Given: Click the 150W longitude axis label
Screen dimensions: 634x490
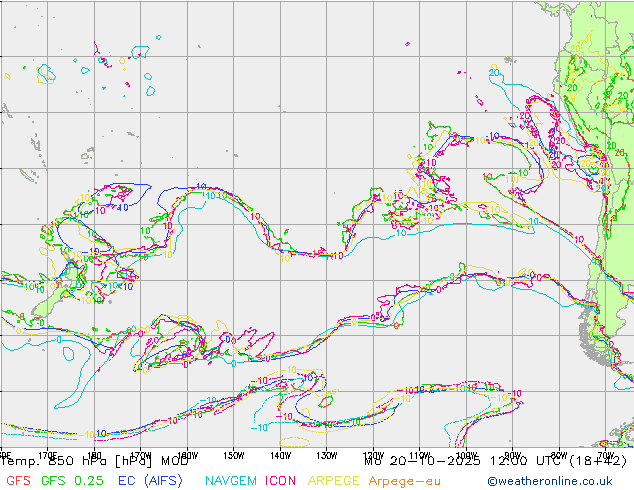Looking at the screenshot, I should click(234, 456).
